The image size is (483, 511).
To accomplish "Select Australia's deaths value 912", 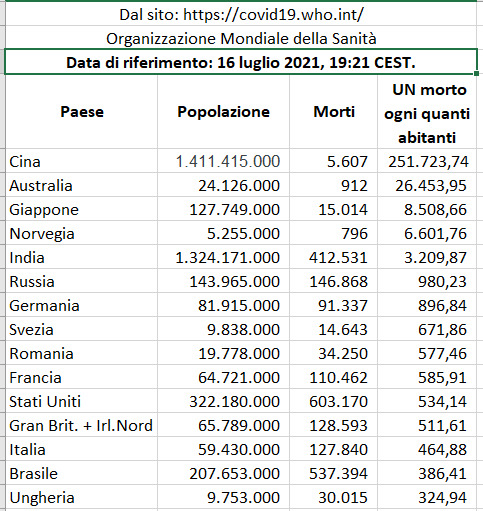I will tap(333, 185).
